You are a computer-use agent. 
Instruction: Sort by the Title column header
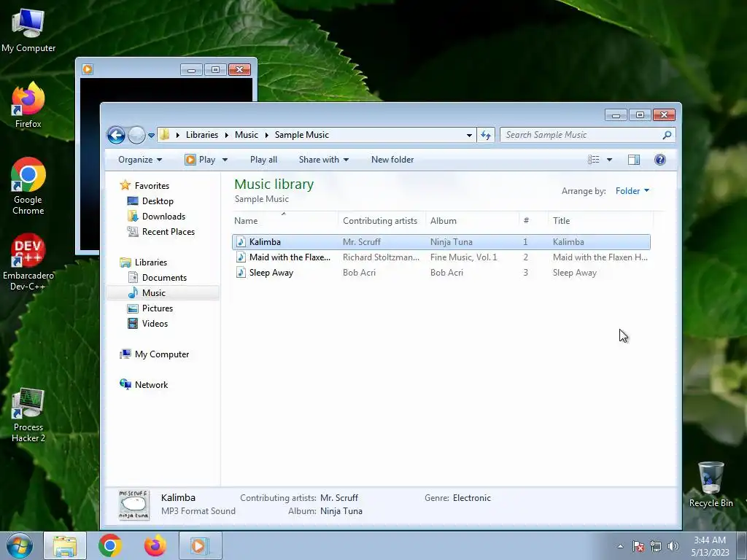point(600,220)
